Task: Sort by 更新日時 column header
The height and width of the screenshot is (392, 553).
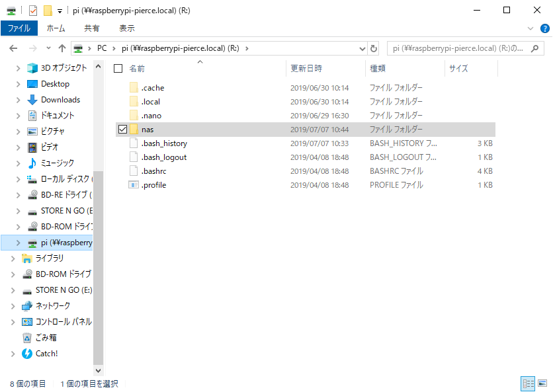Action: 306,68
